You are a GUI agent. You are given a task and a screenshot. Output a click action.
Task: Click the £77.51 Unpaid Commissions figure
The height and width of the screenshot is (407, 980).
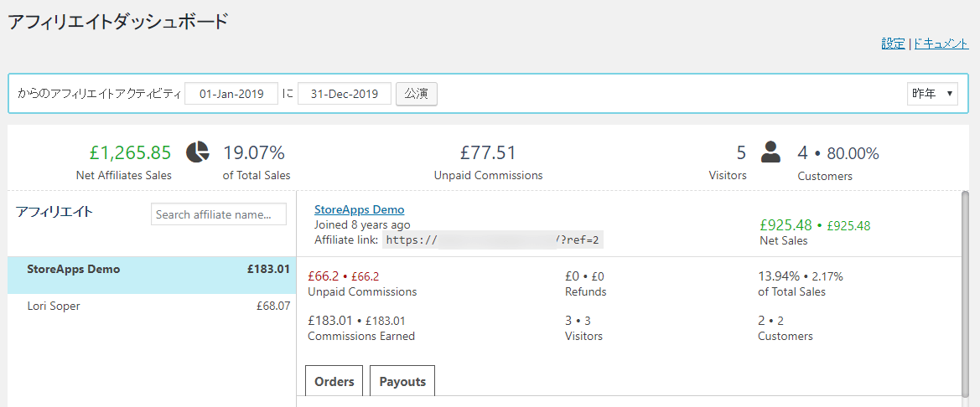click(x=488, y=152)
